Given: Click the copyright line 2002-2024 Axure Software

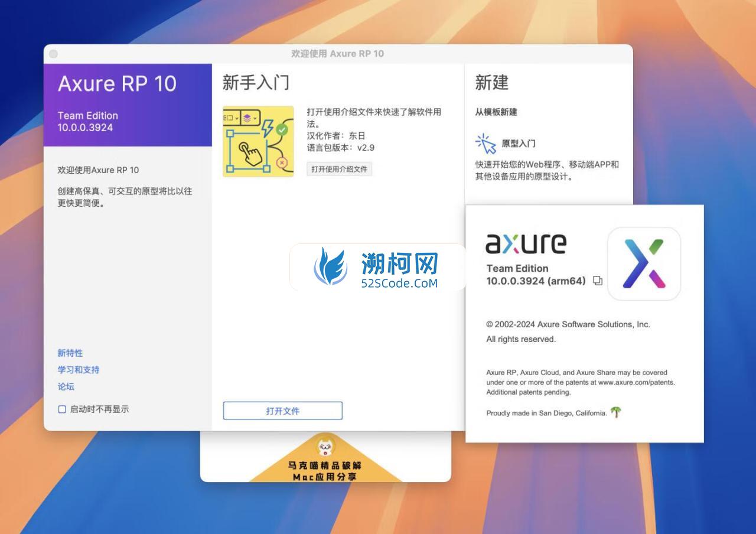Looking at the screenshot, I should coord(568,324).
